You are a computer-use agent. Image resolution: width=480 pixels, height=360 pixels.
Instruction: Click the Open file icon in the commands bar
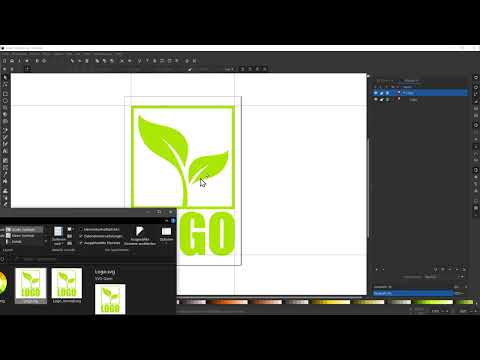pyautogui.click(x=12, y=61)
